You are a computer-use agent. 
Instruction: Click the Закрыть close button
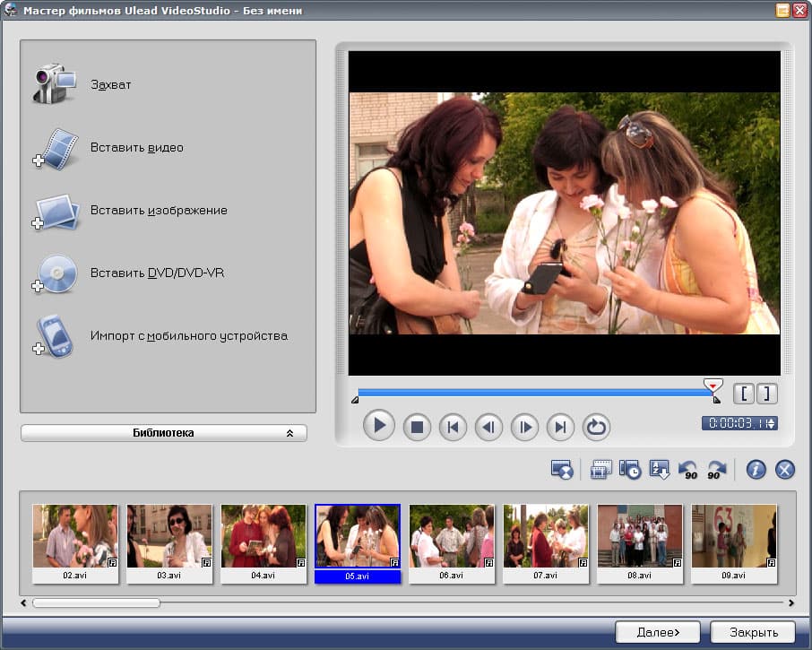click(753, 632)
